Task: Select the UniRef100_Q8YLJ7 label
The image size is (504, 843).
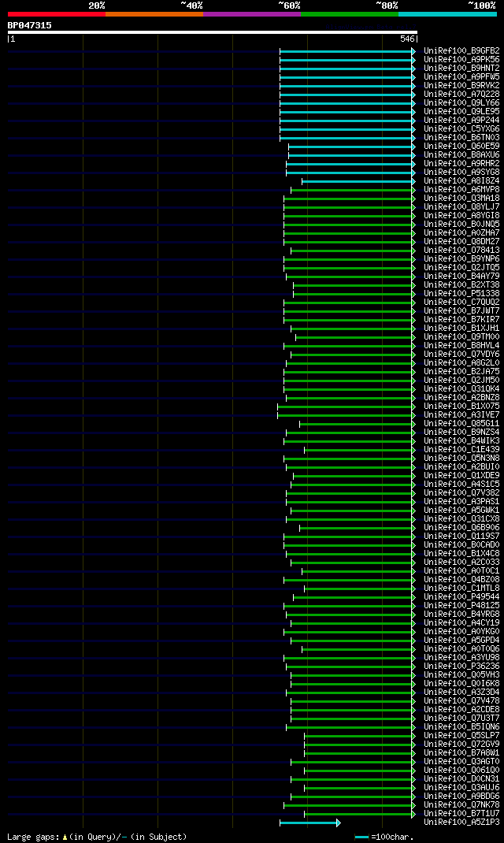Action: tap(461, 207)
